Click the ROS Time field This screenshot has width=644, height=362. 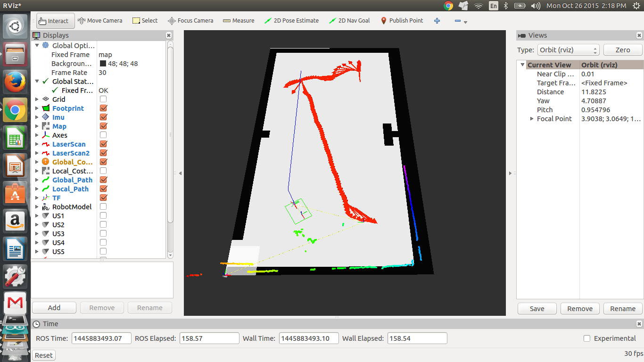(x=101, y=338)
